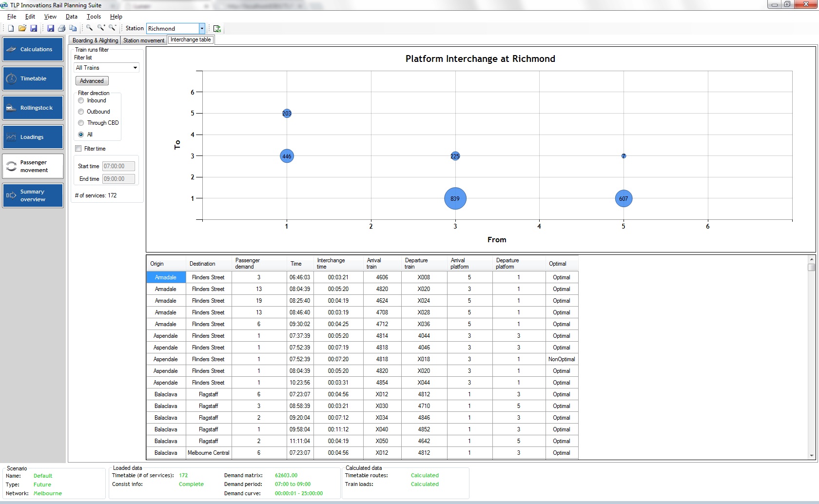
Task: Switch to the Boarding & Alighting tab
Action: click(95, 40)
